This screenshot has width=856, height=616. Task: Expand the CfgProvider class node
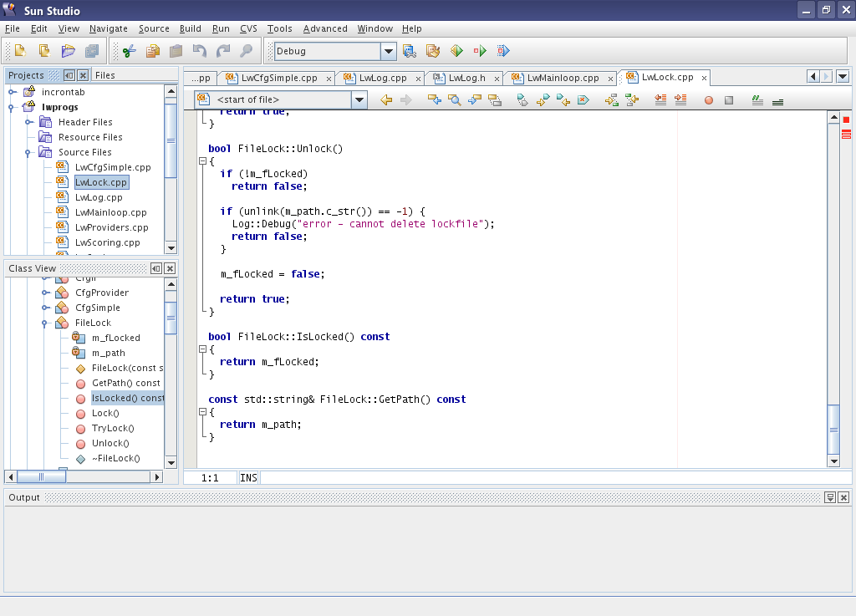(x=45, y=293)
